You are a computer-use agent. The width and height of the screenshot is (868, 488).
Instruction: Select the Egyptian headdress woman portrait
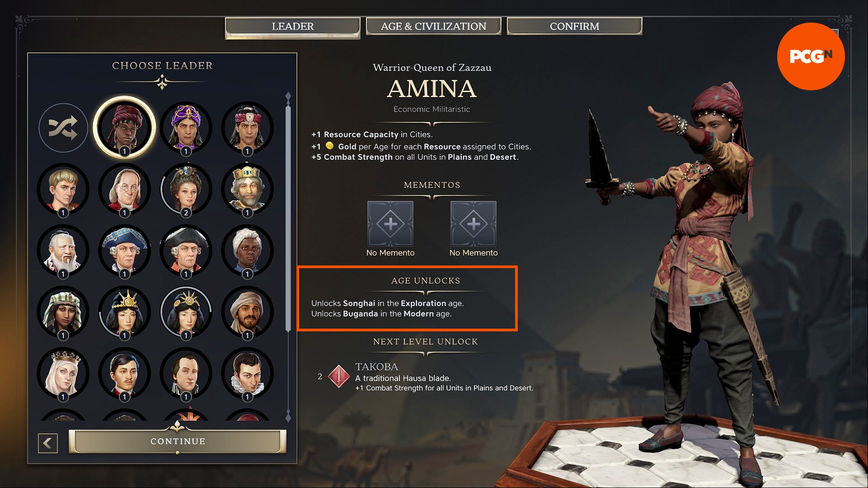63,312
